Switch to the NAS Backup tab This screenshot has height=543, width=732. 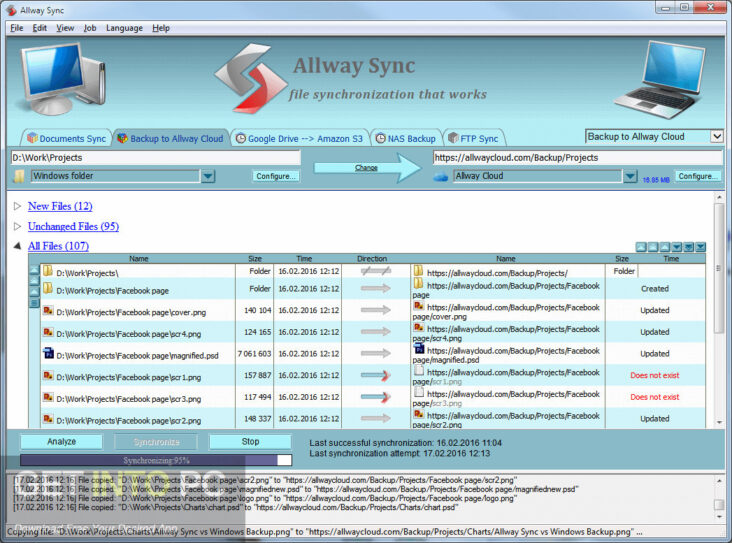[x=406, y=138]
